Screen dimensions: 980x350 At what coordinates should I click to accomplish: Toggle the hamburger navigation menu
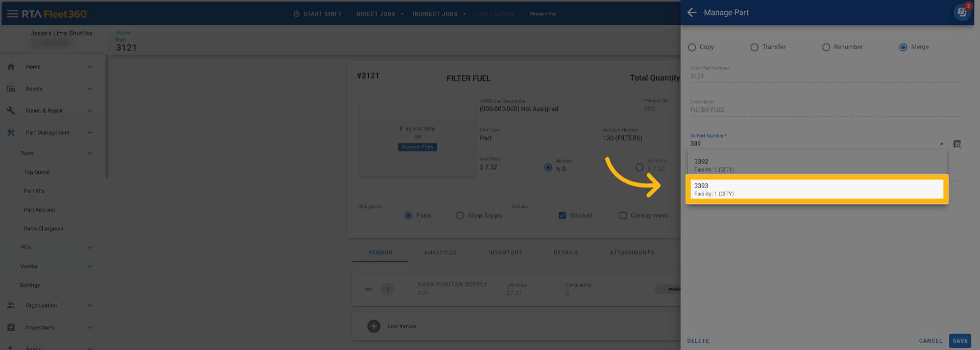tap(12, 14)
